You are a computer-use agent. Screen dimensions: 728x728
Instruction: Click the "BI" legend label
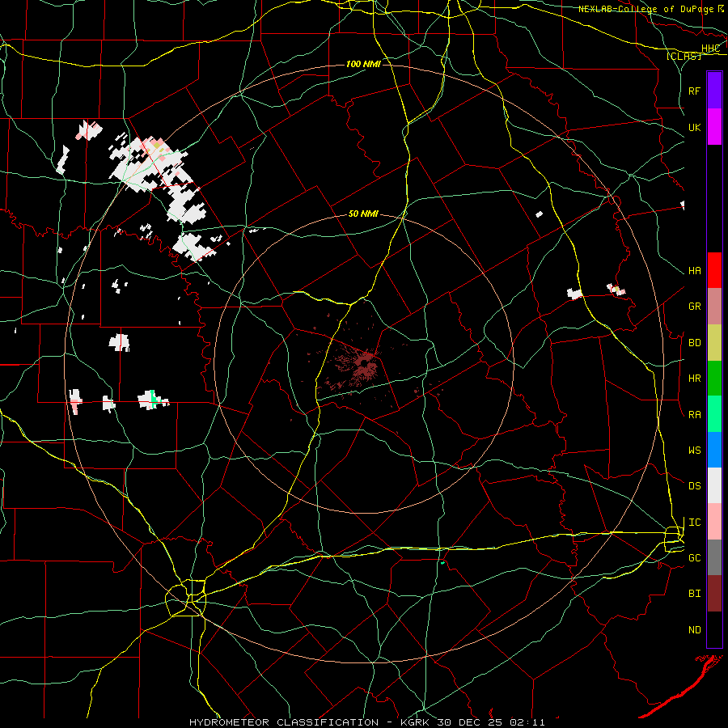pyautogui.click(x=694, y=594)
